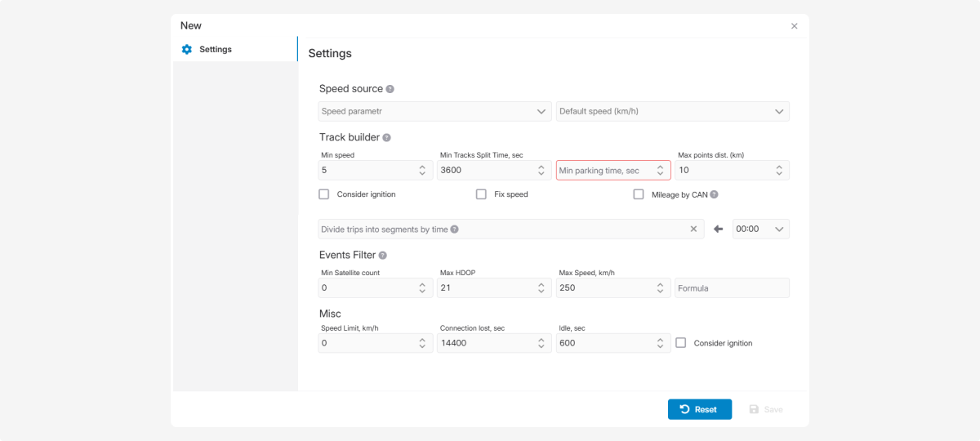980x441 pixels.
Task: Click the clear X in Divide trips field
Action: tap(693, 229)
